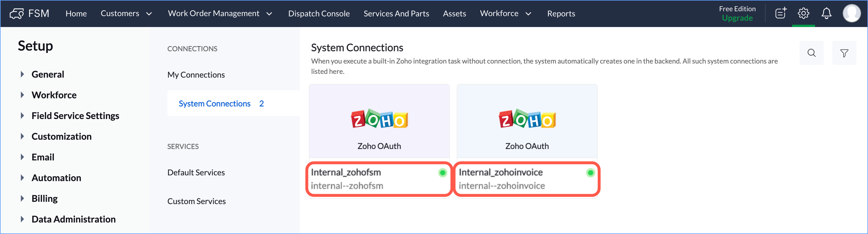
Task: Expand the Field Service Settings section
Action: [x=22, y=116]
